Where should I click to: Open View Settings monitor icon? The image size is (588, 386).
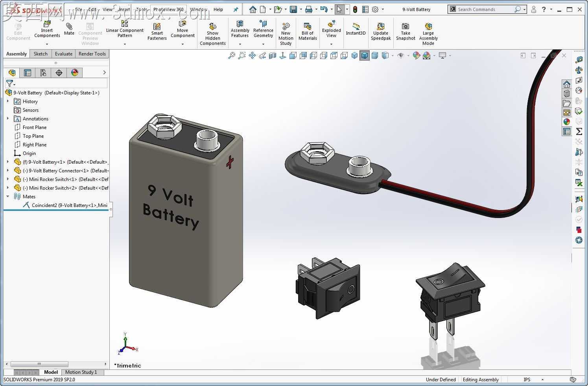(442, 55)
